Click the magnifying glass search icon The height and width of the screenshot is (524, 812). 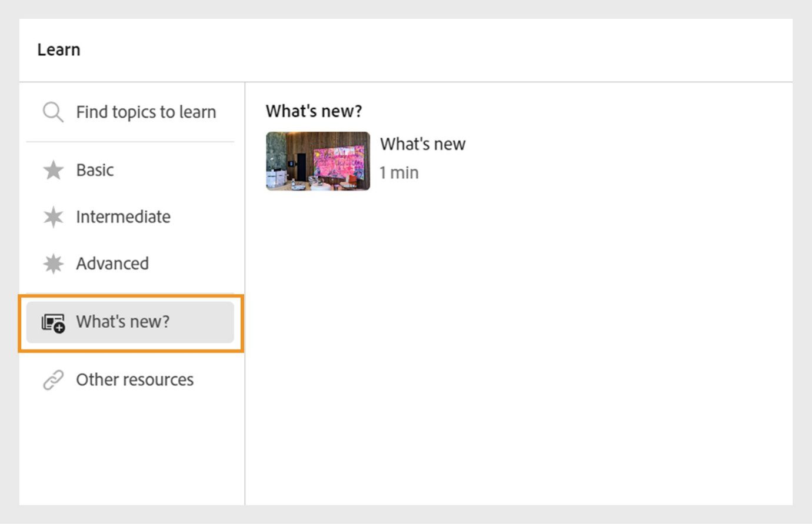(53, 112)
